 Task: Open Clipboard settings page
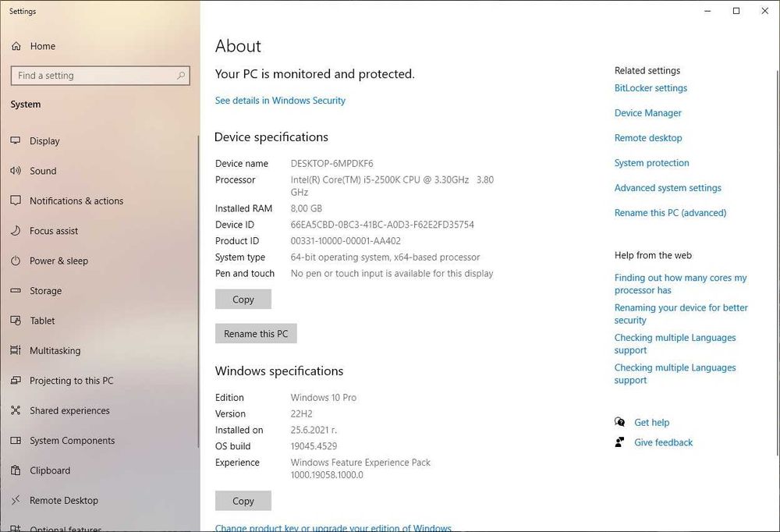[x=100, y=470]
